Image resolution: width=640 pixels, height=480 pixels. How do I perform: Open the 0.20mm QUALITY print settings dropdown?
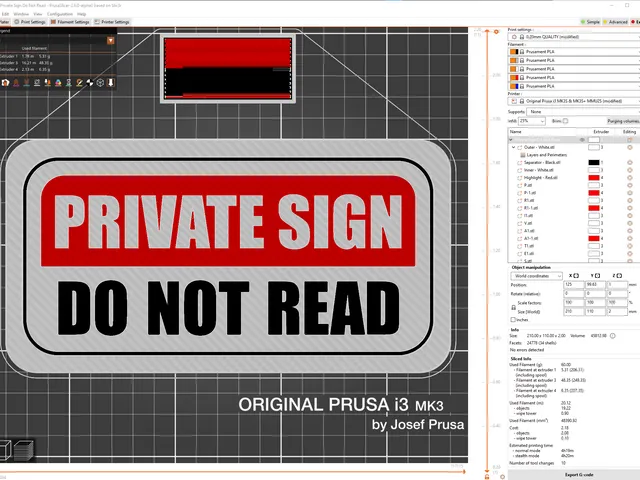coord(574,37)
